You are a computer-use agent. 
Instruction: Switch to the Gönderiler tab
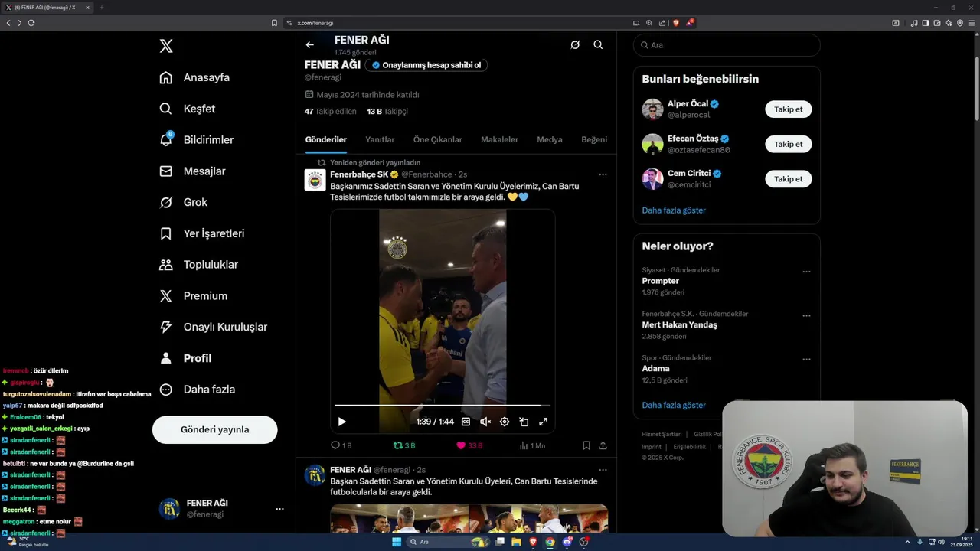[326, 139]
